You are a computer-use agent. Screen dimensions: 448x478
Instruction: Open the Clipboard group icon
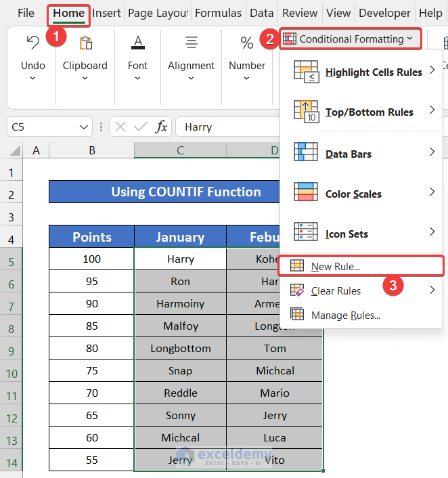(x=86, y=43)
